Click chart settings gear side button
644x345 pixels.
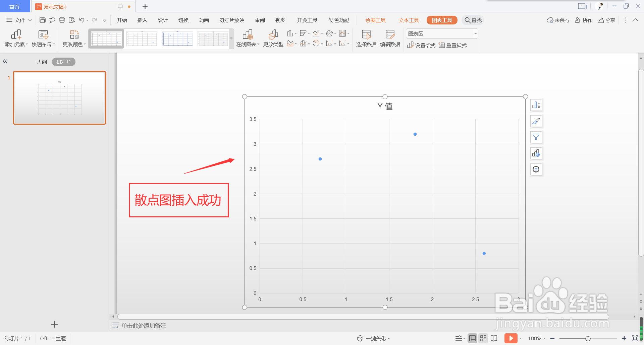click(536, 169)
